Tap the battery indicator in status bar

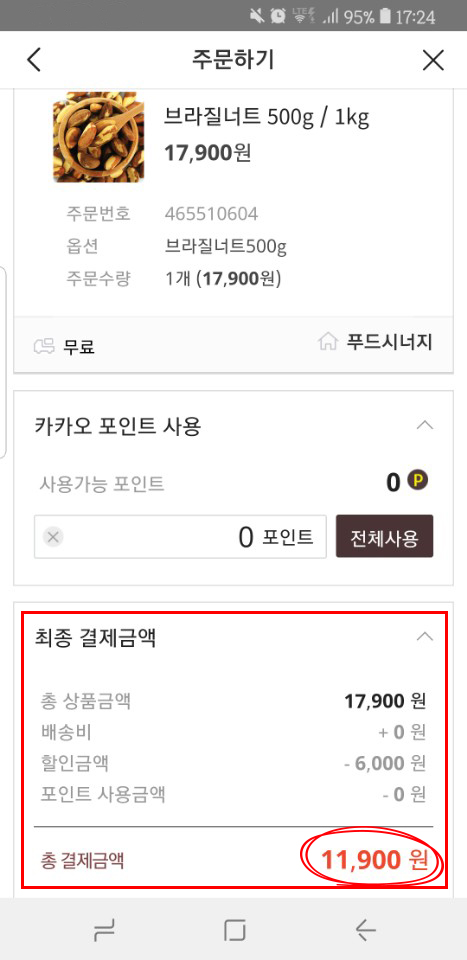click(384, 17)
